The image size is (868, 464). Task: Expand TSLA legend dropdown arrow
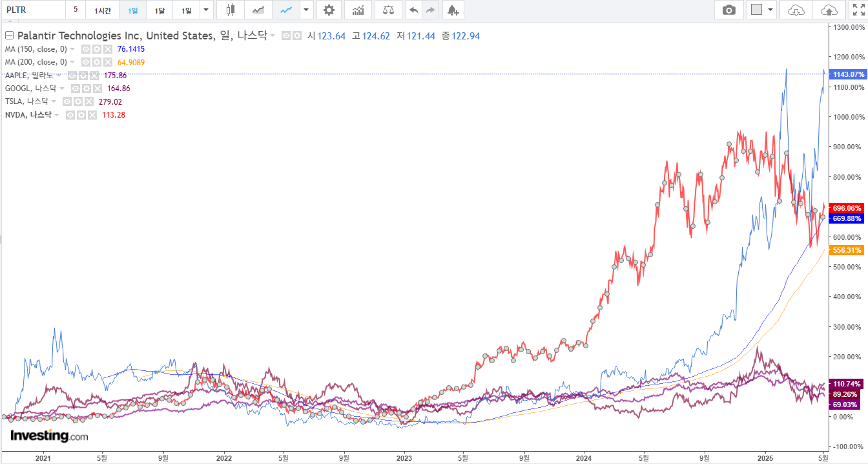[54, 101]
